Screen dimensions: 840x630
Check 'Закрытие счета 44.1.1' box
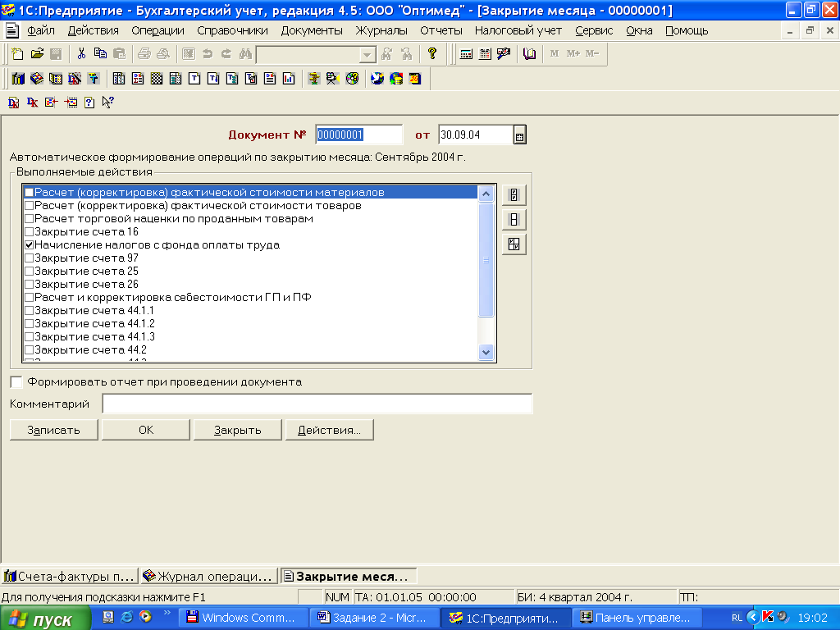click(x=30, y=311)
